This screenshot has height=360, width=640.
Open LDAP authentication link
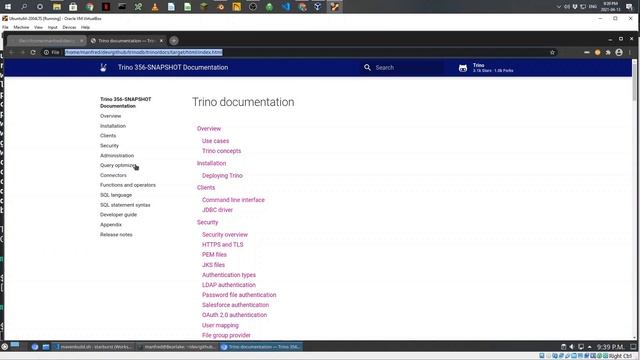pos(229,285)
